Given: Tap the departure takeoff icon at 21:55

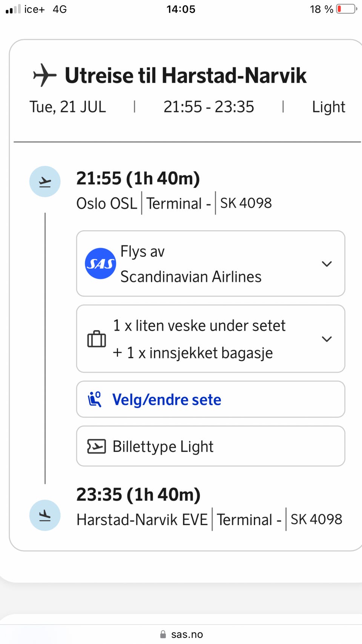Looking at the screenshot, I should pyautogui.click(x=45, y=181).
